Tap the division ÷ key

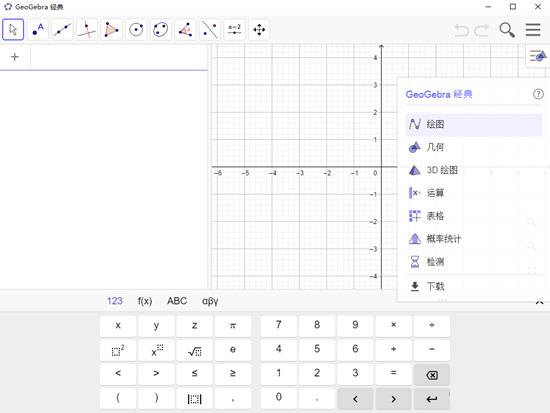[x=432, y=326]
